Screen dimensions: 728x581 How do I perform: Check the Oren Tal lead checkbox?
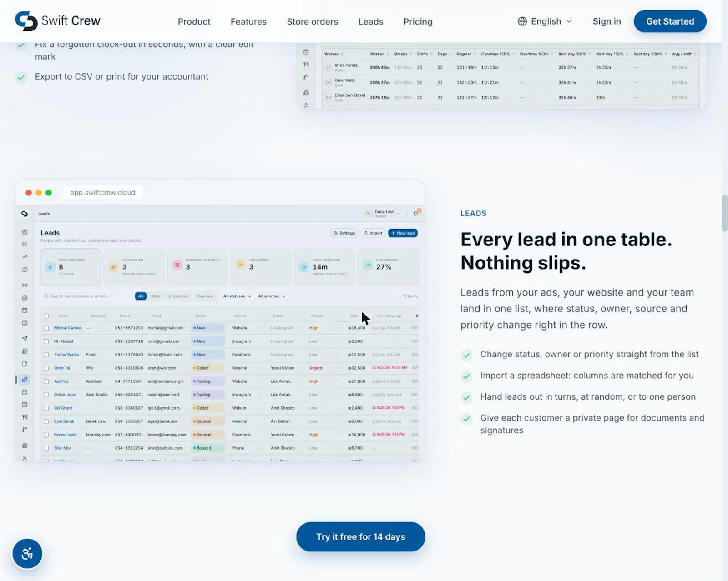pos(46,368)
